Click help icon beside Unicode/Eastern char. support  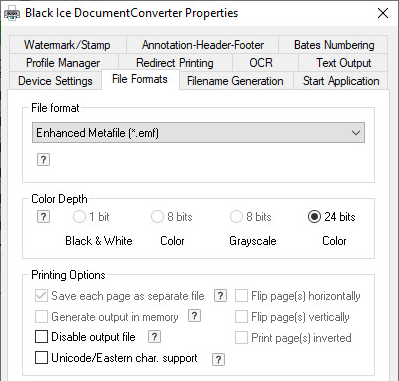tap(218, 359)
